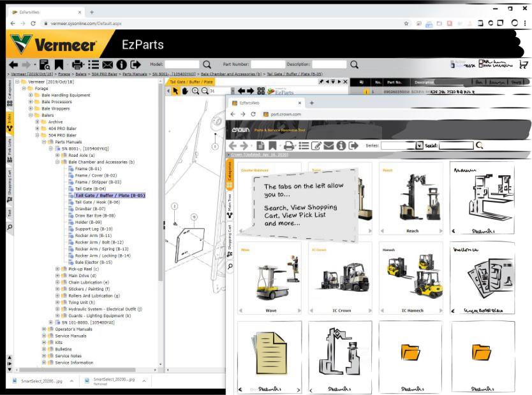Viewport: 532px width, 395px height.
Task: Open the thumbnail grid view in diagram toolbar
Action: pos(260,91)
